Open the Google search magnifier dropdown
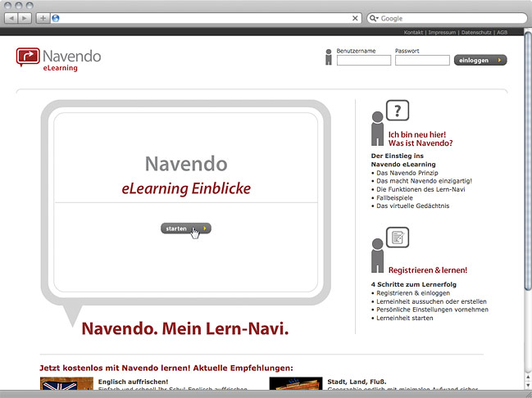 (374, 18)
